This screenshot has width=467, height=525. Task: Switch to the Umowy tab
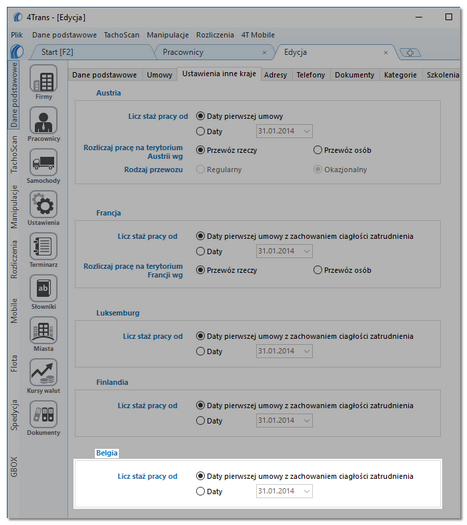(159, 75)
